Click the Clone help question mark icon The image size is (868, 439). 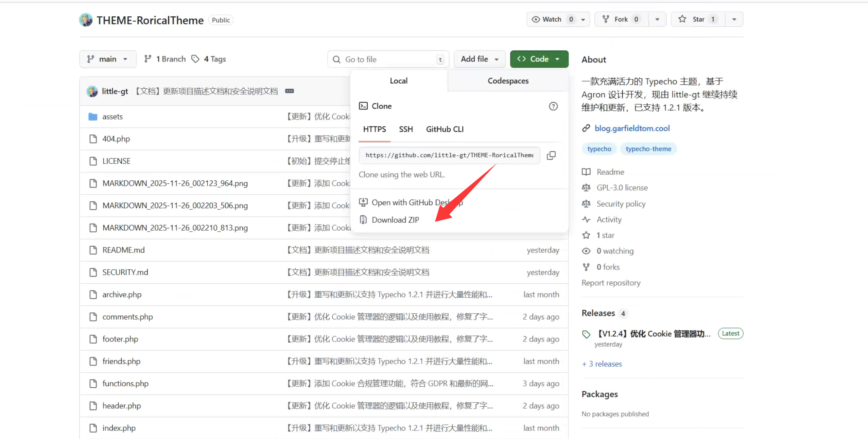pos(553,106)
